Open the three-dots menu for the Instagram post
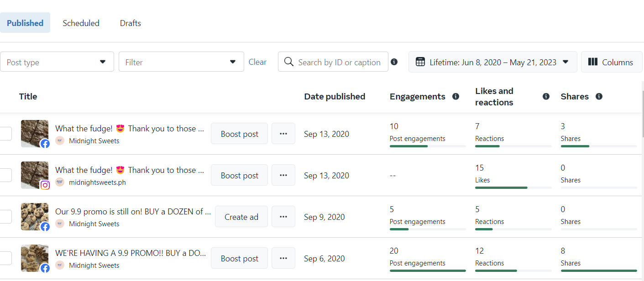 pyautogui.click(x=283, y=175)
